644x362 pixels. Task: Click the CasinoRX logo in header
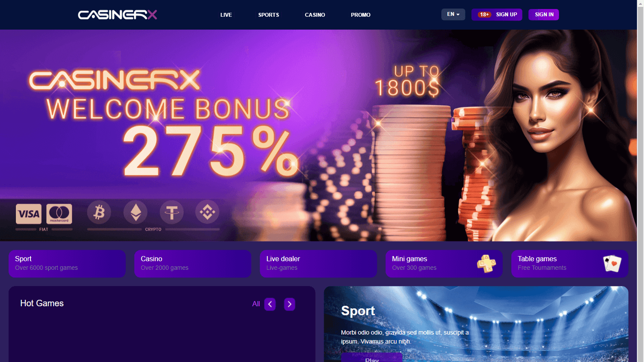[x=117, y=15]
